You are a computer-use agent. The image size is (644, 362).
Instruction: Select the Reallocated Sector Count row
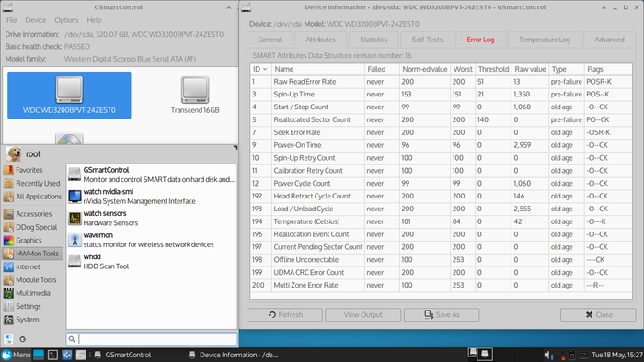pos(441,119)
